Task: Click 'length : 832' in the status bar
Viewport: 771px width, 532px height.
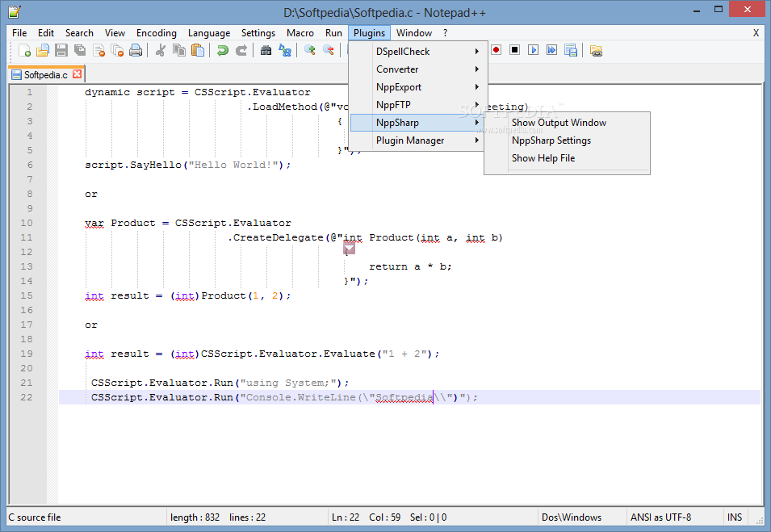Action: 195,517
